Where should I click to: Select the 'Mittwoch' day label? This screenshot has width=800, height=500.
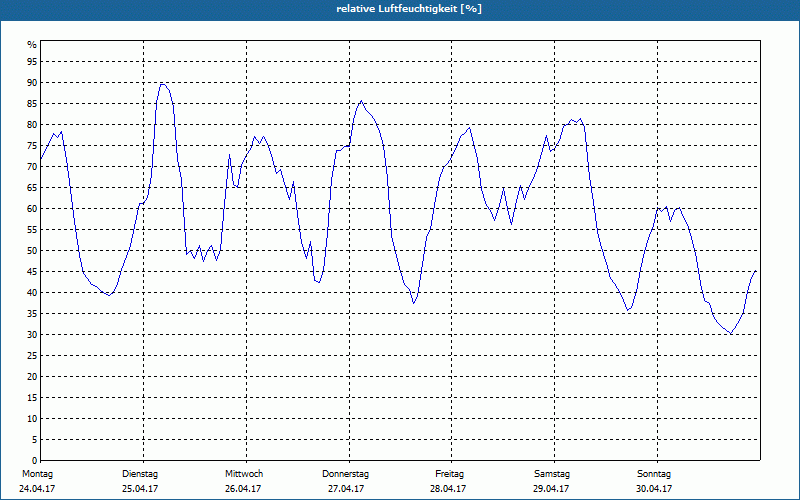click(x=244, y=474)
